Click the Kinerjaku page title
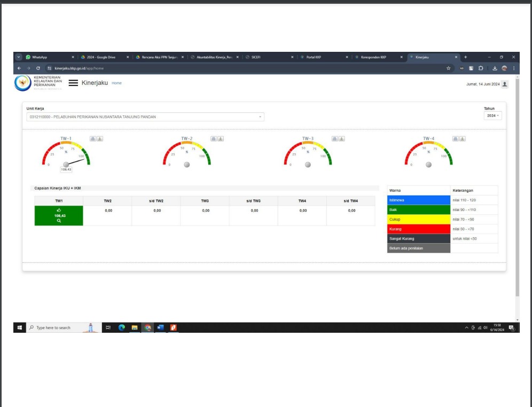This screenshot has height=407, width=532. coord(95,83)
